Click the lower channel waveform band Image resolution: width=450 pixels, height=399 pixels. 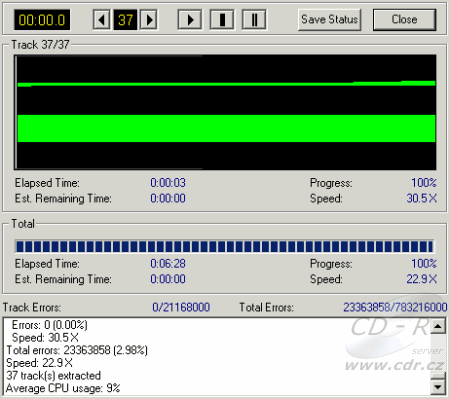[226, 128]
